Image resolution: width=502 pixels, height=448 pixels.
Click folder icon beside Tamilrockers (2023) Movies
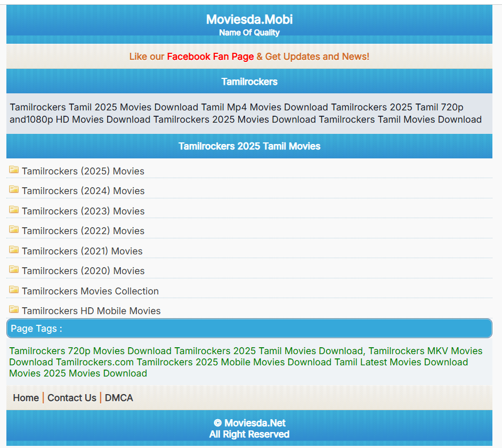pyautogui.click(x=14, y=210)
